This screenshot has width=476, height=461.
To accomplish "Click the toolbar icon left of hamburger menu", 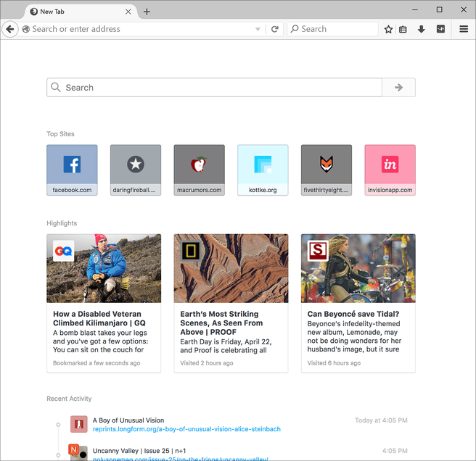I will (440, 29).
